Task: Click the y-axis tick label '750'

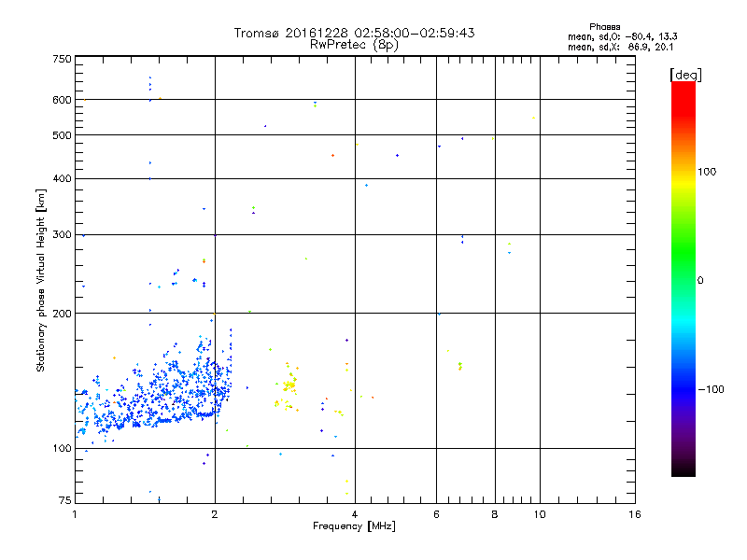Action: pyautogui.click(x=62, y=59)
